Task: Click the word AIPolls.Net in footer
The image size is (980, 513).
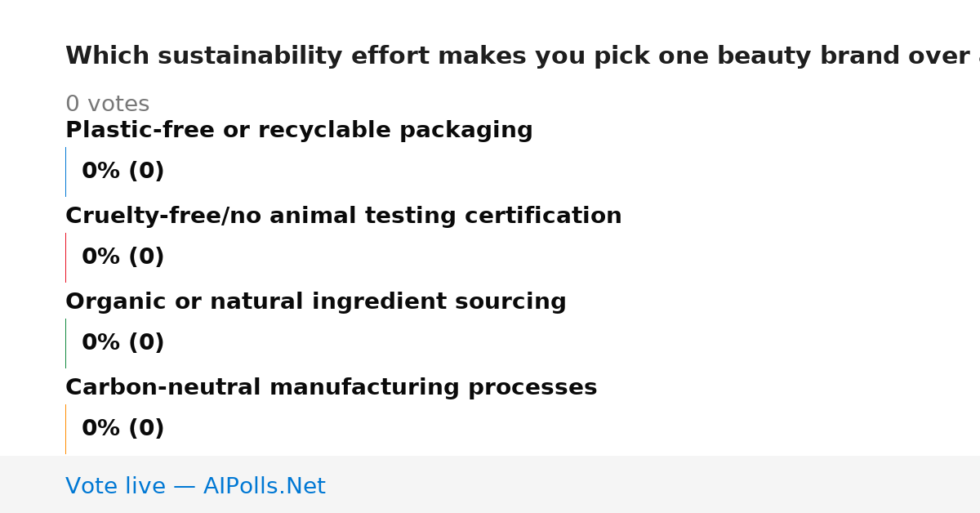Action: point(265,486)
